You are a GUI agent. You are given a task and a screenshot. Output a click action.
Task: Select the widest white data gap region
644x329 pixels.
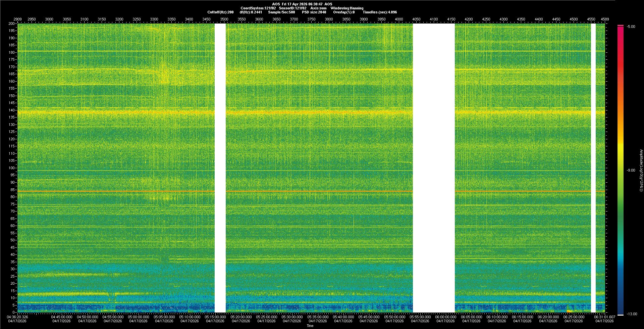coord(433,168)
